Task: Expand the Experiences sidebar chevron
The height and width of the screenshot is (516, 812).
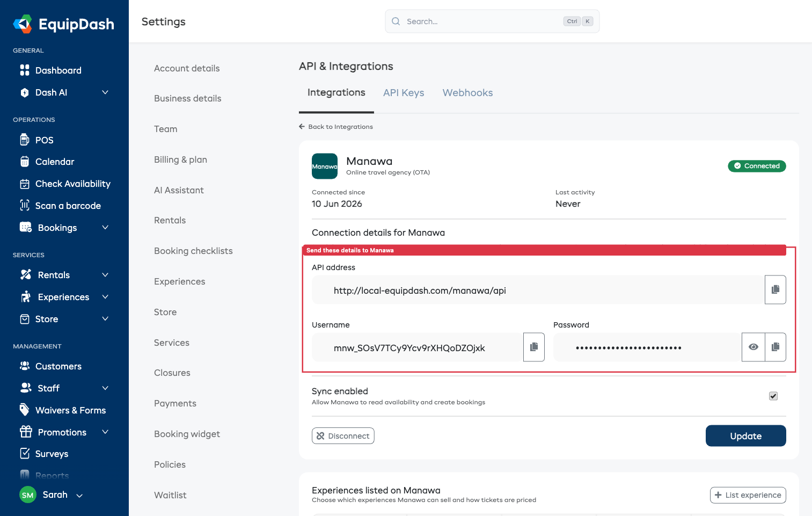Action: tap(105, 297)
